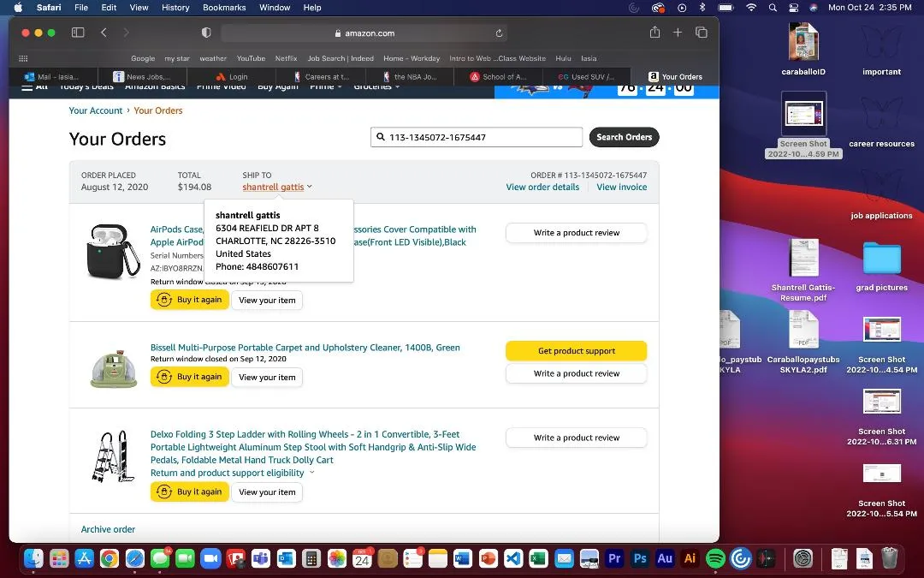Open a new Safari tab
This screenshot has height=578, width=924.
coord(678,33)
